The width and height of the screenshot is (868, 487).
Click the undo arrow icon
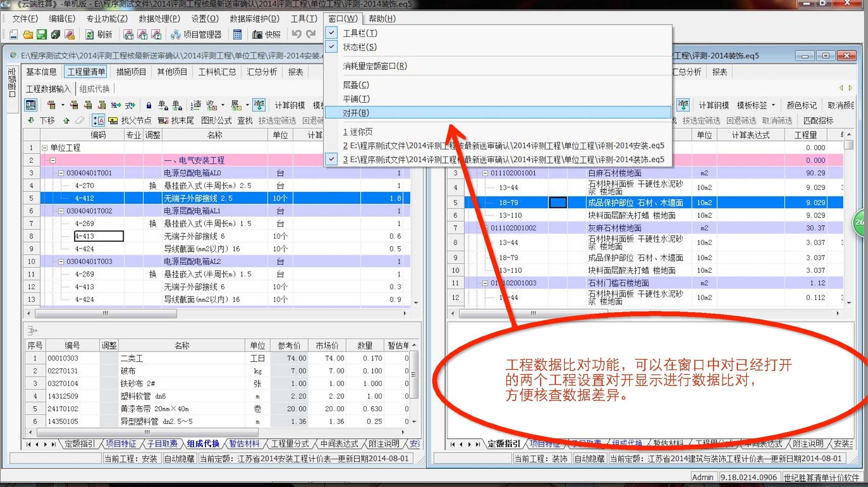(297, 34)
